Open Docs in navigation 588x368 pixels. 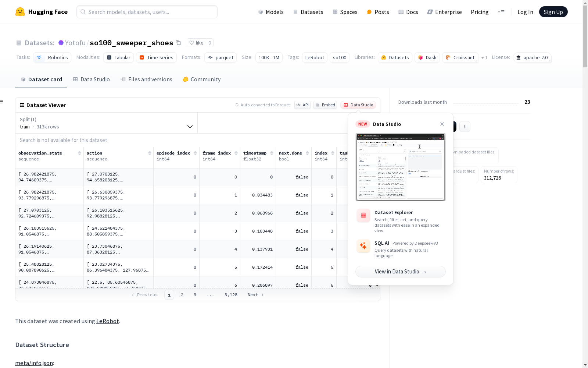tap(408, 12)
